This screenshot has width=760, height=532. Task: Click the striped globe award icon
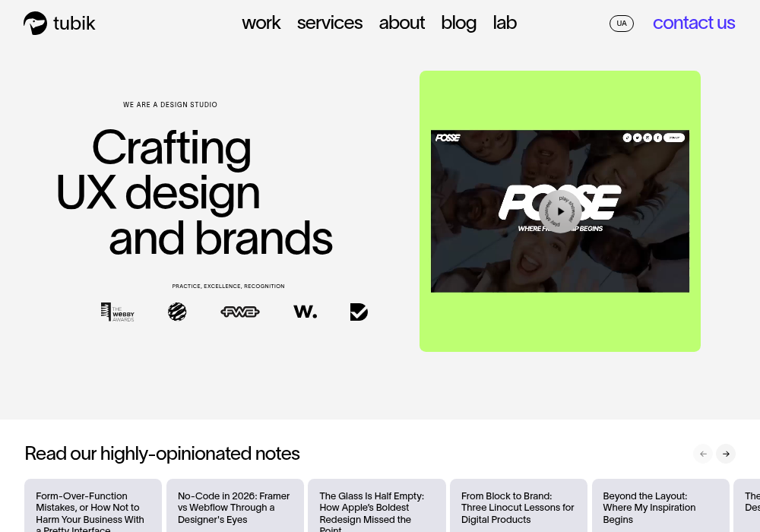click(177, 312)
